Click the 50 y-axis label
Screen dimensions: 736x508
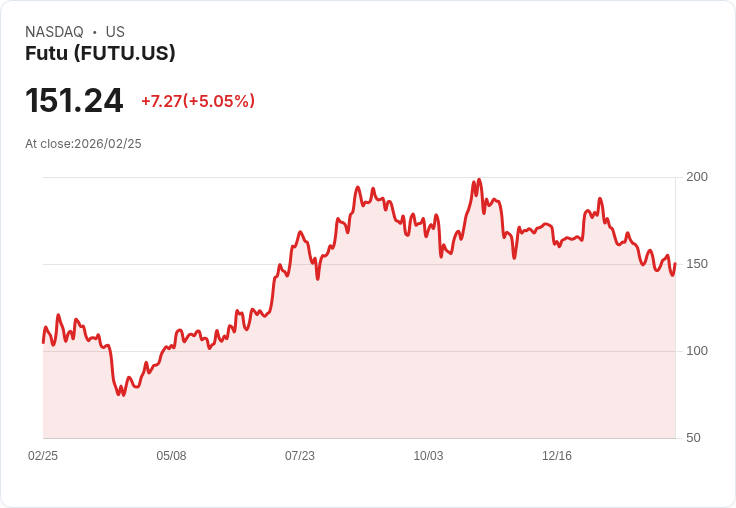[693, 438]
